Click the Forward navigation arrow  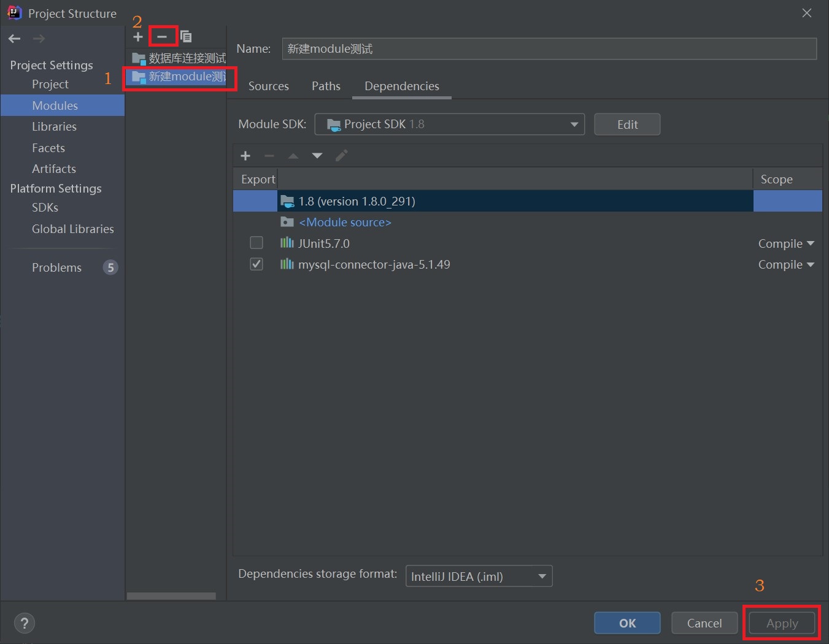click(x=39, y=39)
